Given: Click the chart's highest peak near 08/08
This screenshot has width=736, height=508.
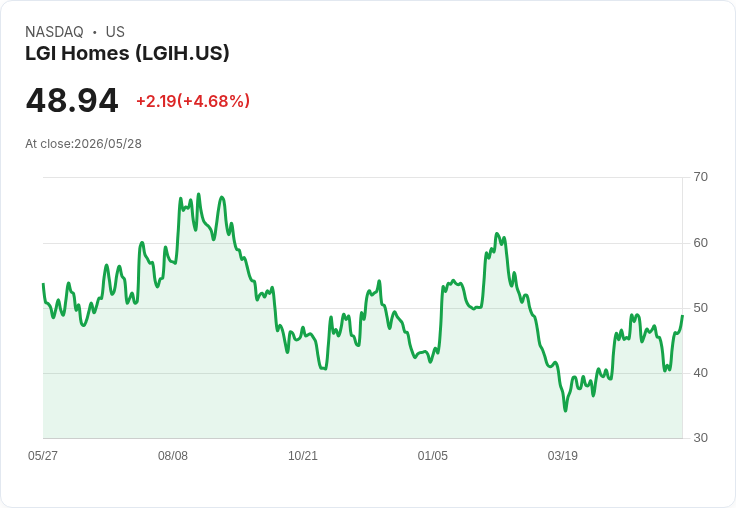Looking at the screenshot, I should 199,194.
